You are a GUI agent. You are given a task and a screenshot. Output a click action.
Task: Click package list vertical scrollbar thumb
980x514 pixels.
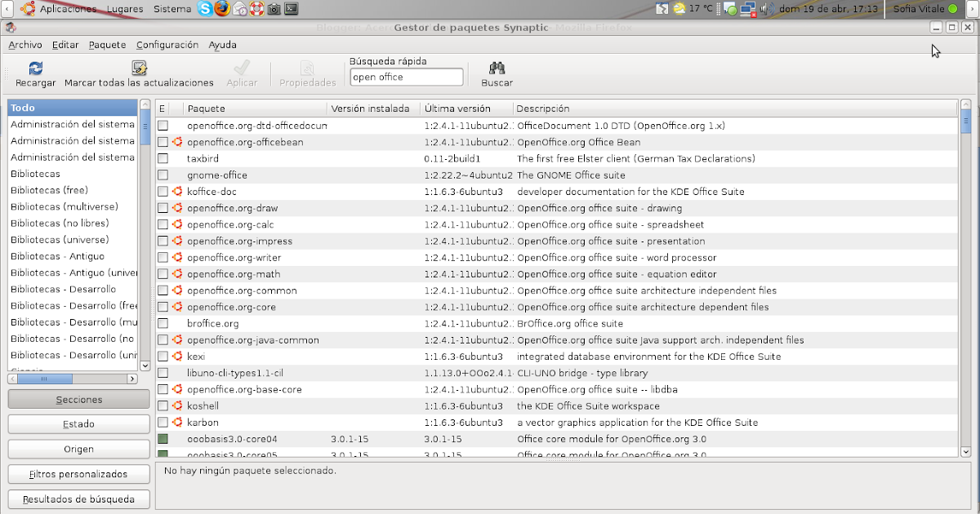tap(966, 123)
